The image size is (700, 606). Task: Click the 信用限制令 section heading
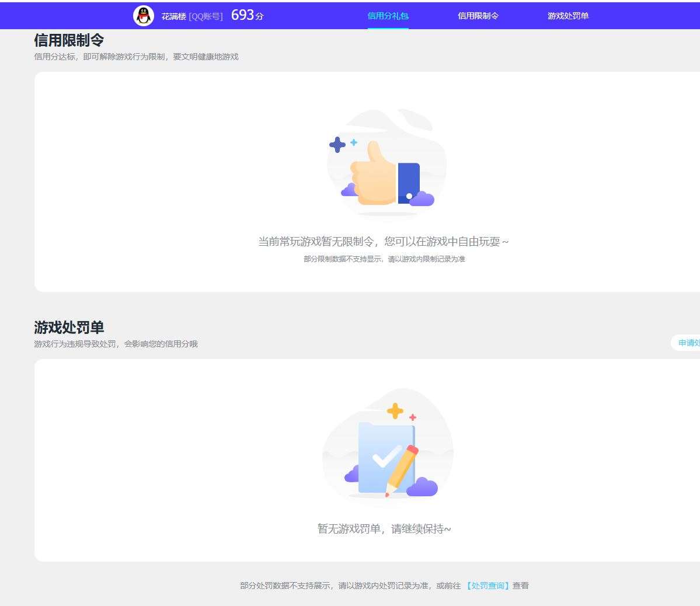[x=69, y=40]
